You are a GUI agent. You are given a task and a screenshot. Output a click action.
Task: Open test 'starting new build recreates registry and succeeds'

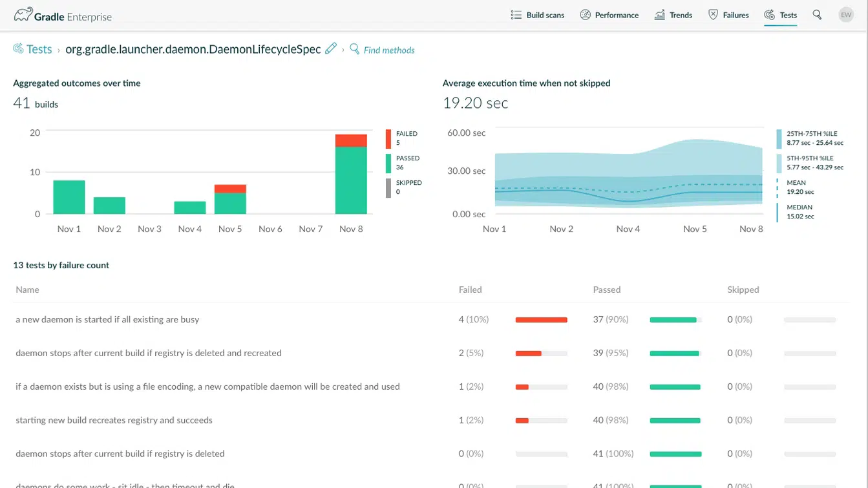pos(114,420)
